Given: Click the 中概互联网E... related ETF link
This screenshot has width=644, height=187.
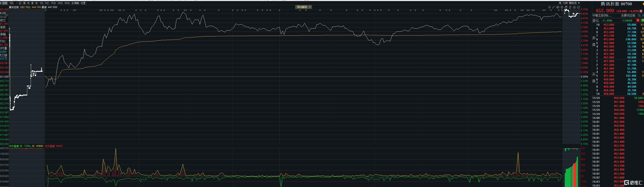Looking at the screenshot, I should point(602,15).
